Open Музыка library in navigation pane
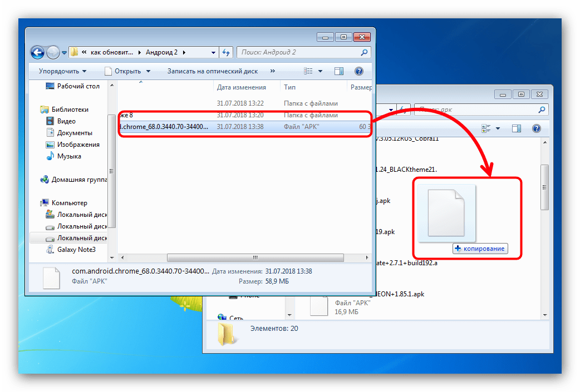The width and height of the screenshot is (580, 392). (68, 156)
